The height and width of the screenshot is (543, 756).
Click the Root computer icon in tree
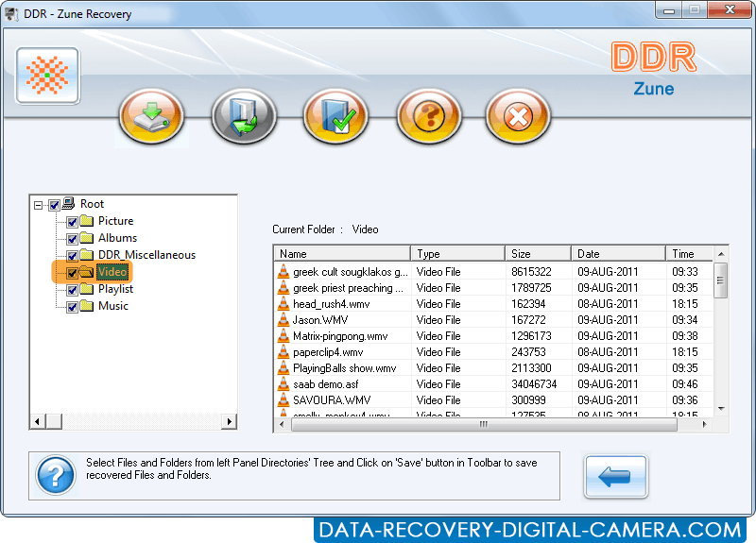coord(69,203)
